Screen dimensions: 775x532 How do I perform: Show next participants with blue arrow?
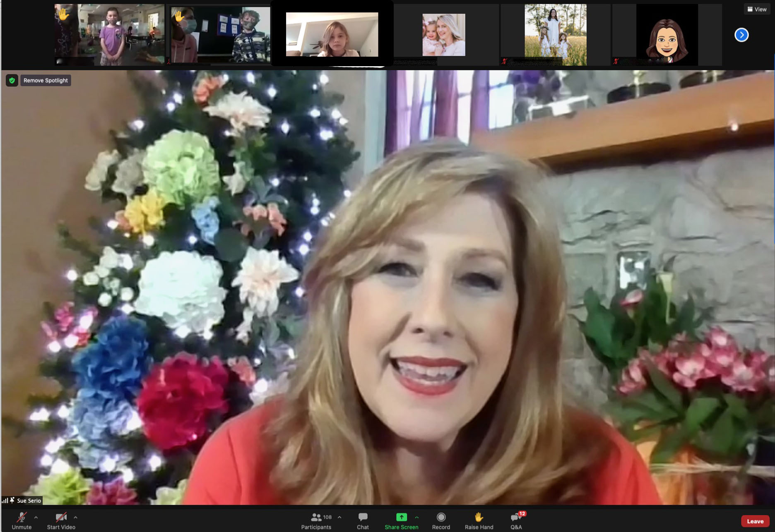point(741,35)
